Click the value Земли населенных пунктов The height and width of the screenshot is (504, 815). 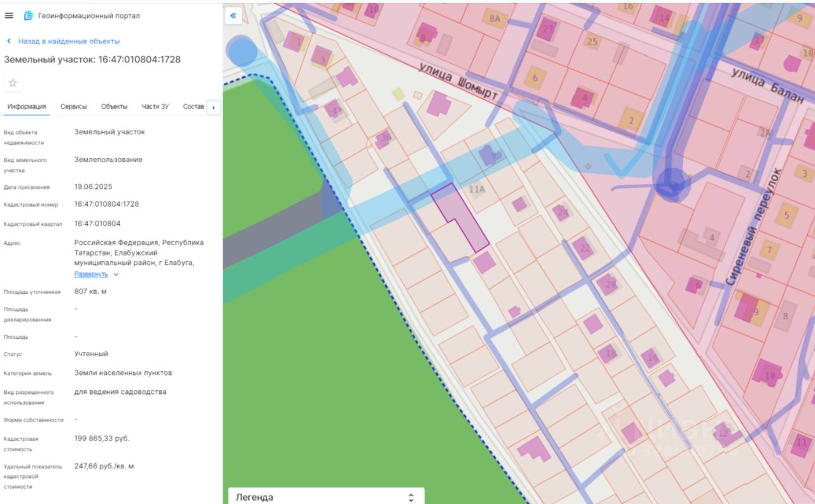[123, 373]
